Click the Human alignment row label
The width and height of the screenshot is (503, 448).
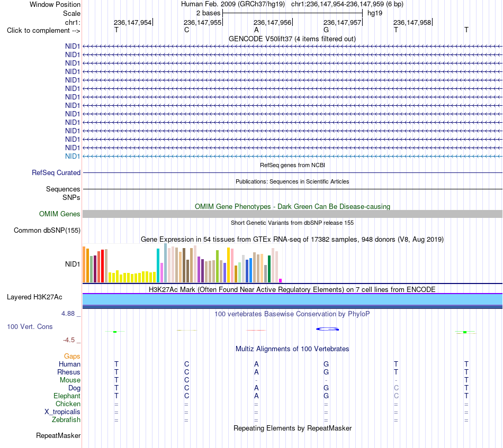coord(69,364)
